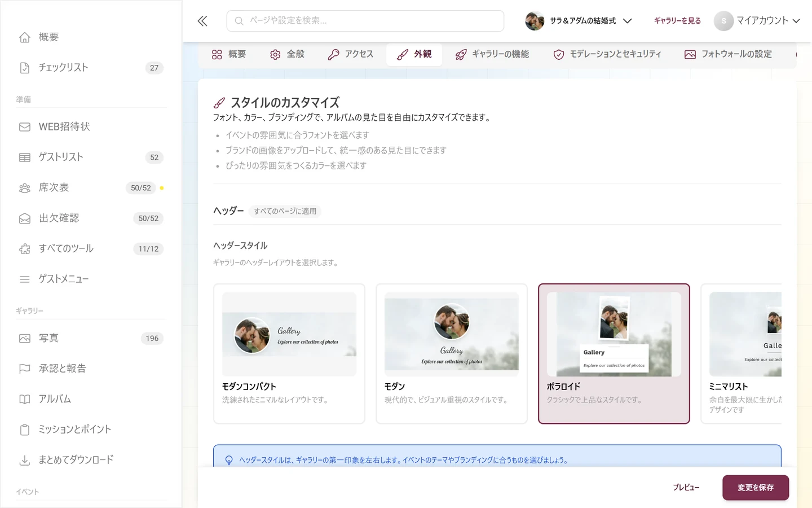
Task: Open WEB招待状 in the sidebar
Action: [91, 127]
